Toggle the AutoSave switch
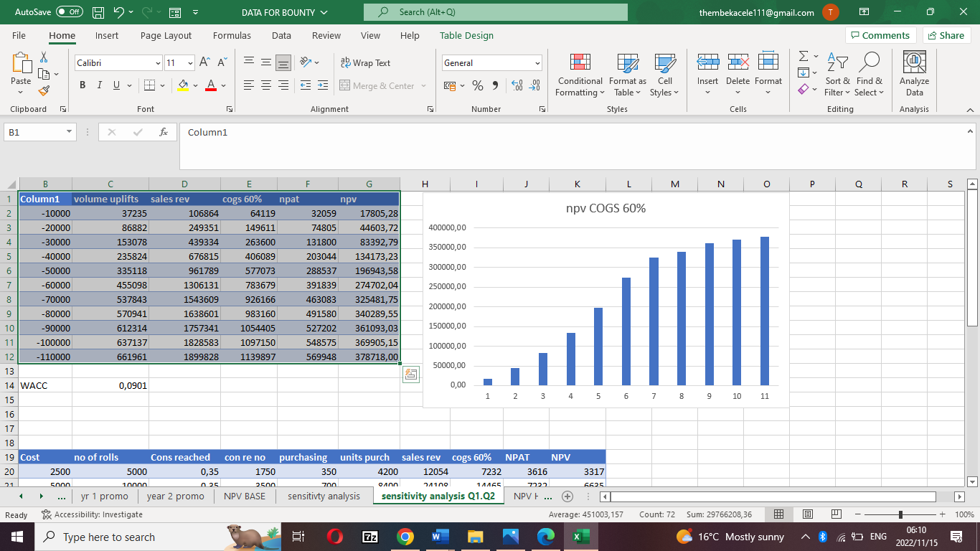This screenshot has height=551, width=980. pos(70,12)
